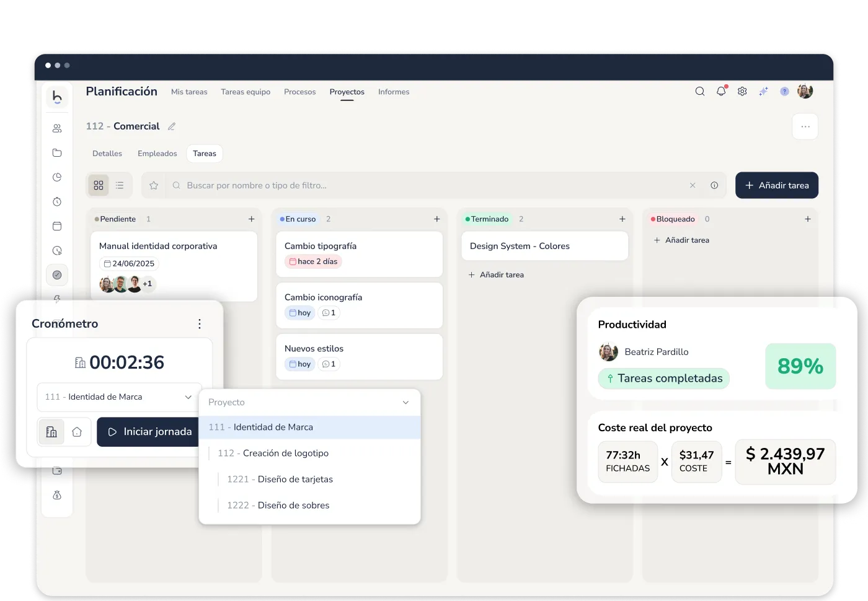The image size is (868, 601).
Task: Click the search magnifier in the top bar
Action: 700,92
